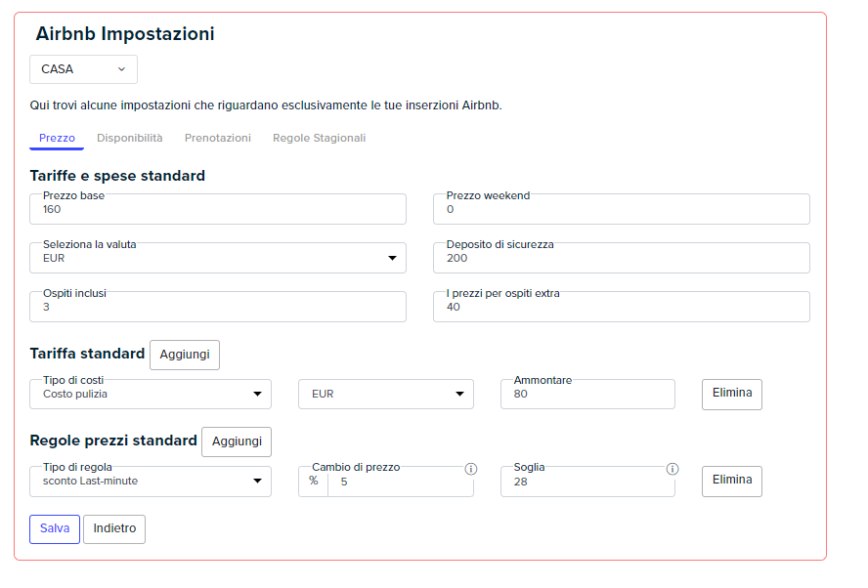Open the Tipo di regola dropdown
This screenshot has height=588, width=868.
(150, 482)
